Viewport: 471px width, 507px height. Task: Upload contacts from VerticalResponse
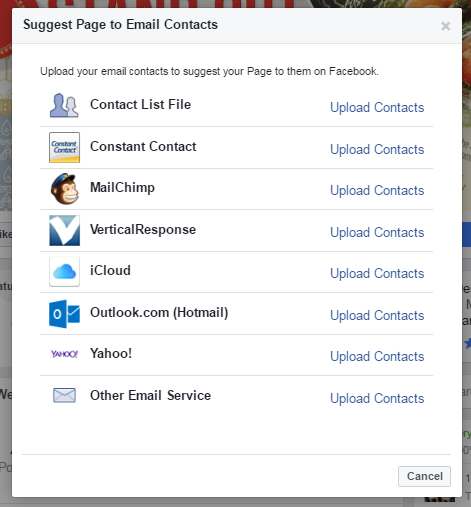377,233
